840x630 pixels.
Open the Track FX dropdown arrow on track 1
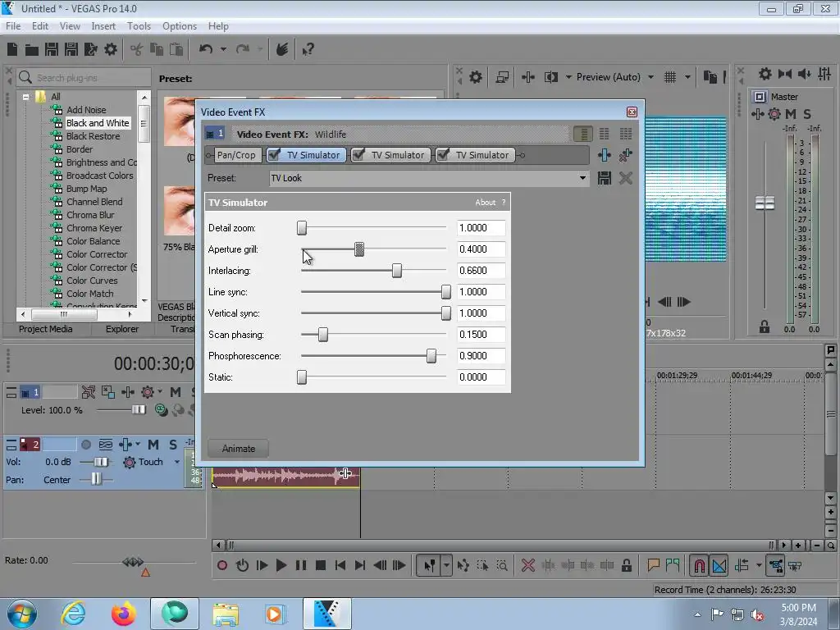point(160,392)
